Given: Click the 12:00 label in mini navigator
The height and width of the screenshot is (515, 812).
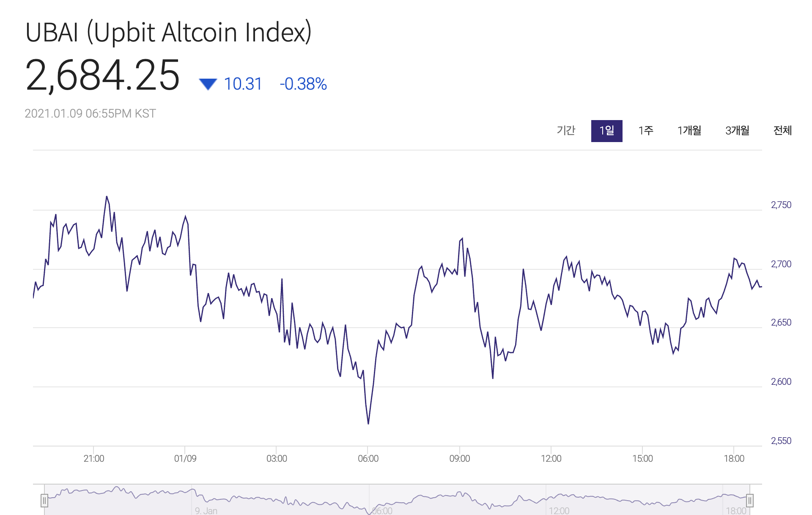Looking at the screenshot, I should [559, 511].
